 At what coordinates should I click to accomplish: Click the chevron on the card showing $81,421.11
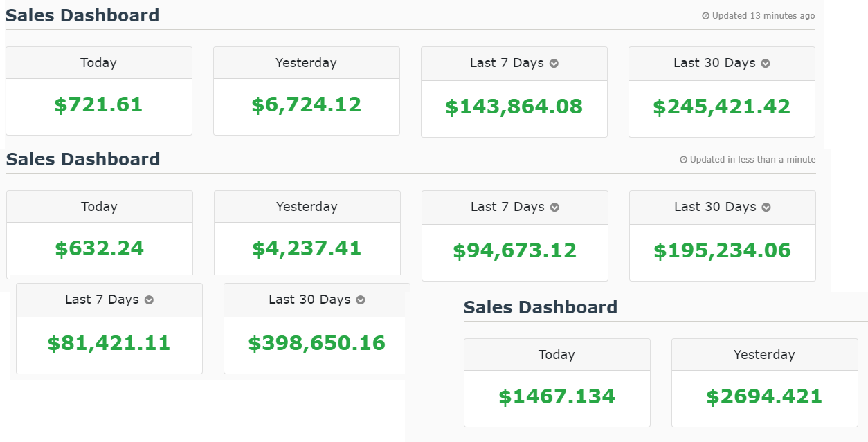point(149,300)
